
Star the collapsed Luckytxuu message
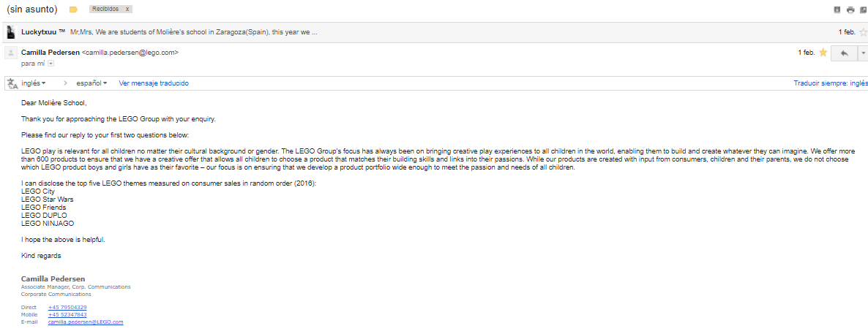point(863,32)
